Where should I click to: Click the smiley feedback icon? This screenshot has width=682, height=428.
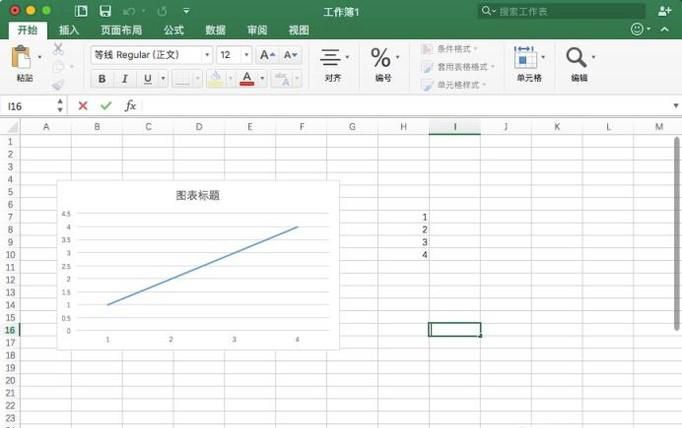tap(637, 30)
